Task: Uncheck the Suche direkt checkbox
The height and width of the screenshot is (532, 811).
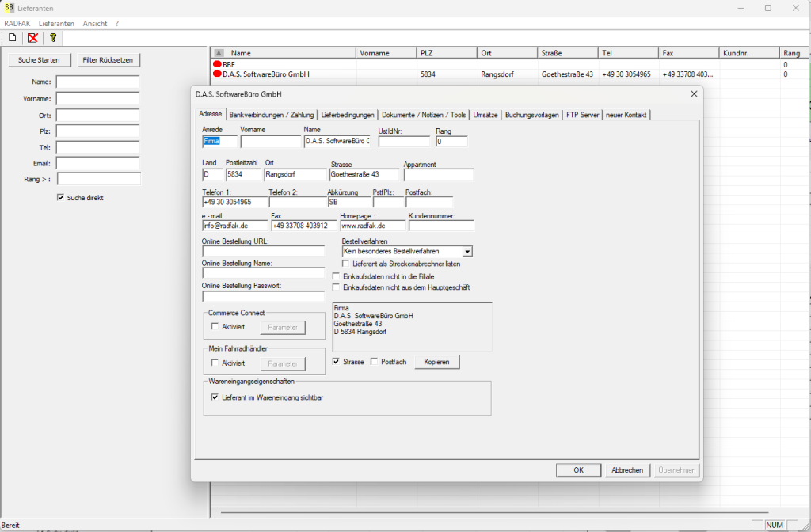Action: (61, 198)
